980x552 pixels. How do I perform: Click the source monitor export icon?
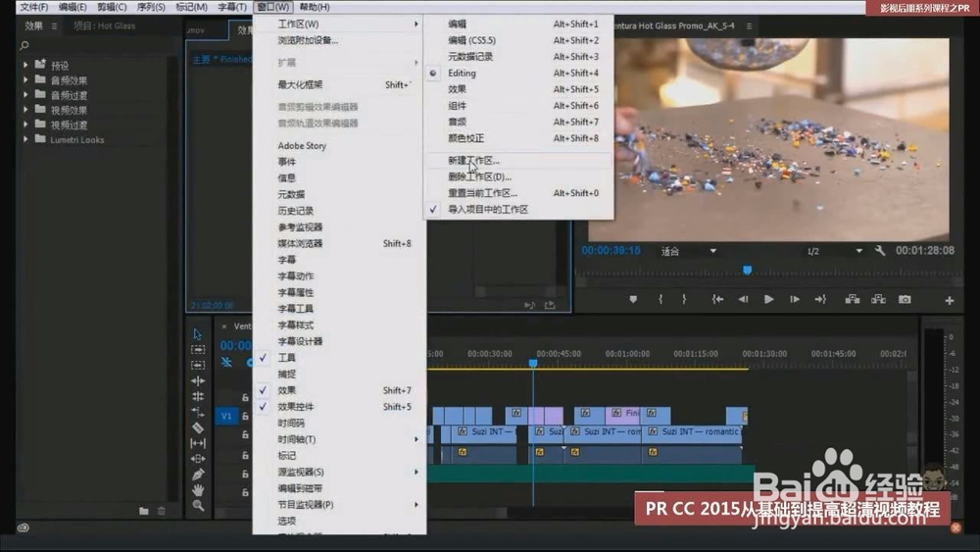[x=550, y=305]
